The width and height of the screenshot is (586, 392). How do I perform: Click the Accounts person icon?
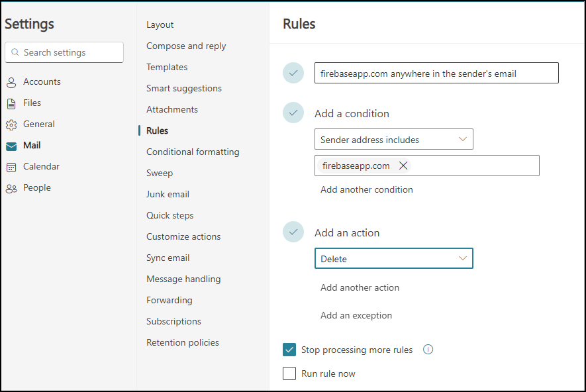tap(11, 82)
